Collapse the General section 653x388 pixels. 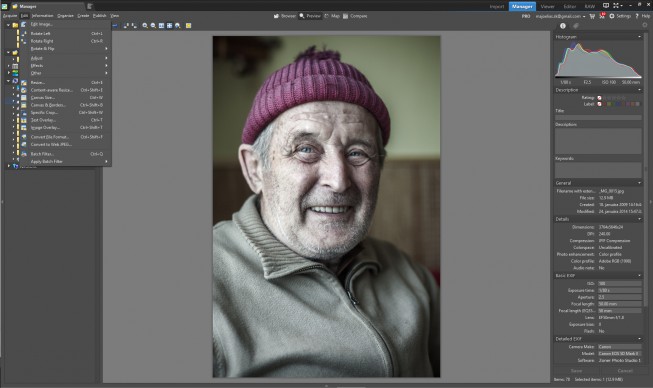[x=639, y=183]
